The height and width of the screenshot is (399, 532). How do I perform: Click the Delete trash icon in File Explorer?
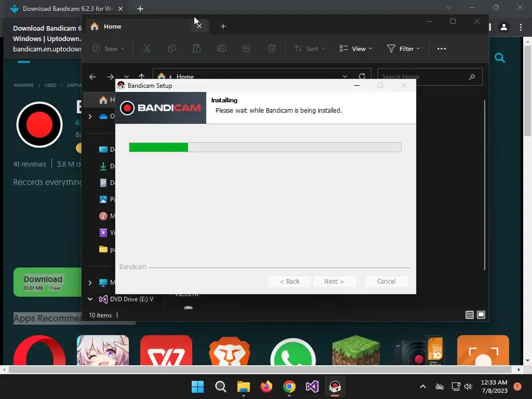[272, 48]
